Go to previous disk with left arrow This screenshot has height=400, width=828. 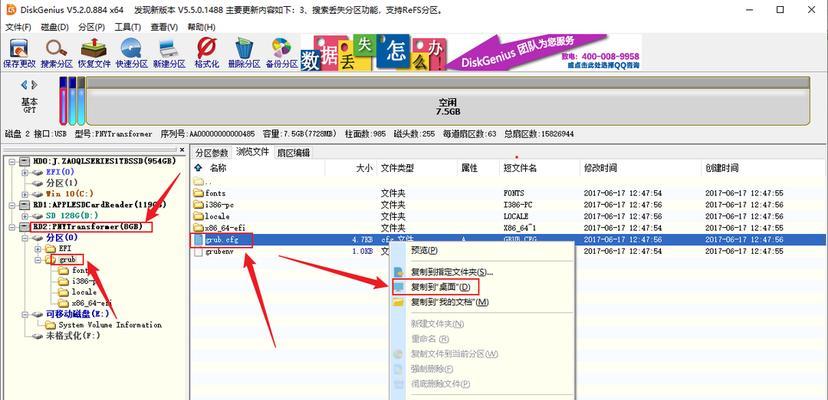tap(24, 85)
